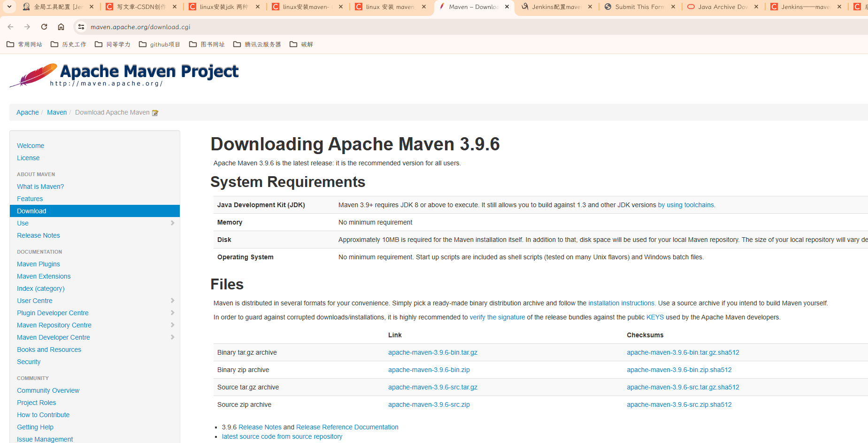Viewport: 868px width, 443px height.
Task: Open the github项目 bookmark folder
Action: (x=160, y=44)
